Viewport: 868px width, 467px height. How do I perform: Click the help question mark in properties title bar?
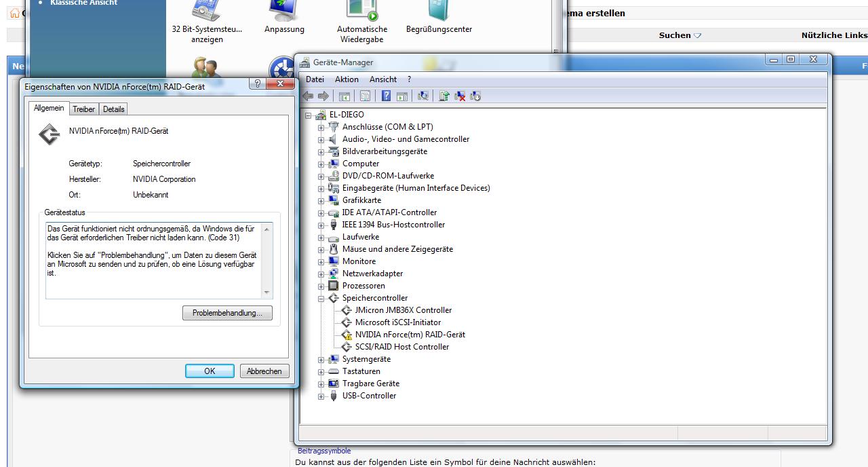(x=258, y=84)
